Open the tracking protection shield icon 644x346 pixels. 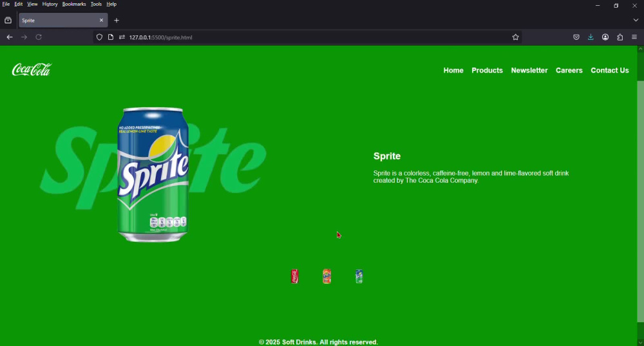pyautogui.click(x=99, y=37)
